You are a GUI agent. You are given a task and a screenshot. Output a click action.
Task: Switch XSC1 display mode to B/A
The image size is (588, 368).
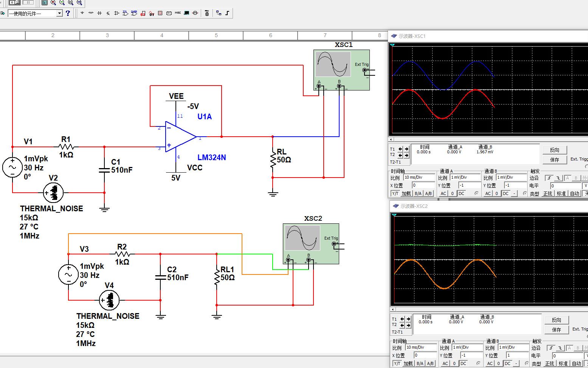pyautogui.click(x=418, y=193)
